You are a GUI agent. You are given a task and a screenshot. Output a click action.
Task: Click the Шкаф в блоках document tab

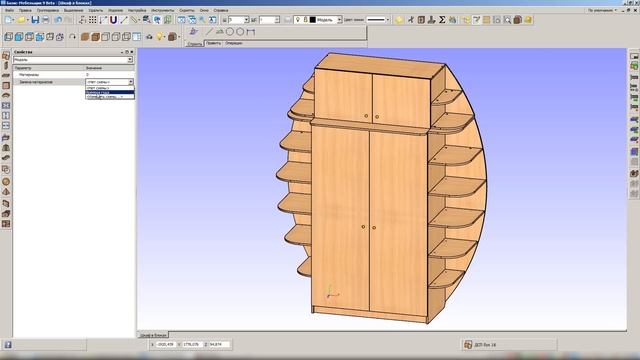(x=153, y=335)
